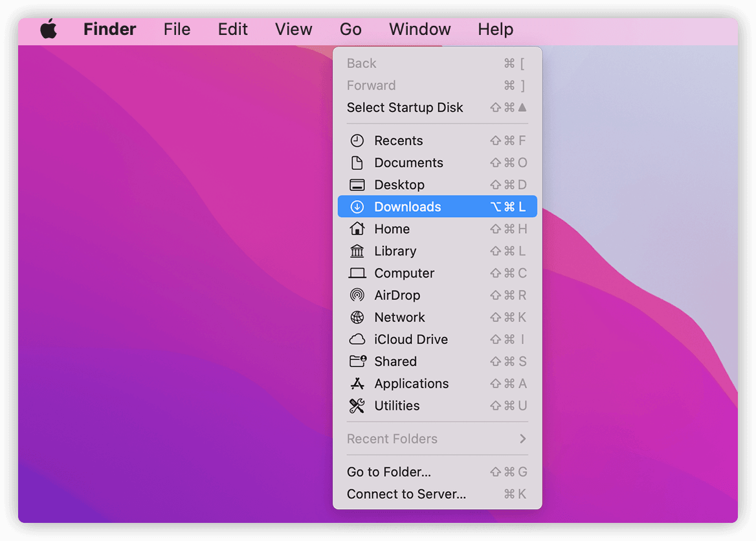Click the Forward menu entry
Screen dimensions: 756x541
tap(438, 85)
